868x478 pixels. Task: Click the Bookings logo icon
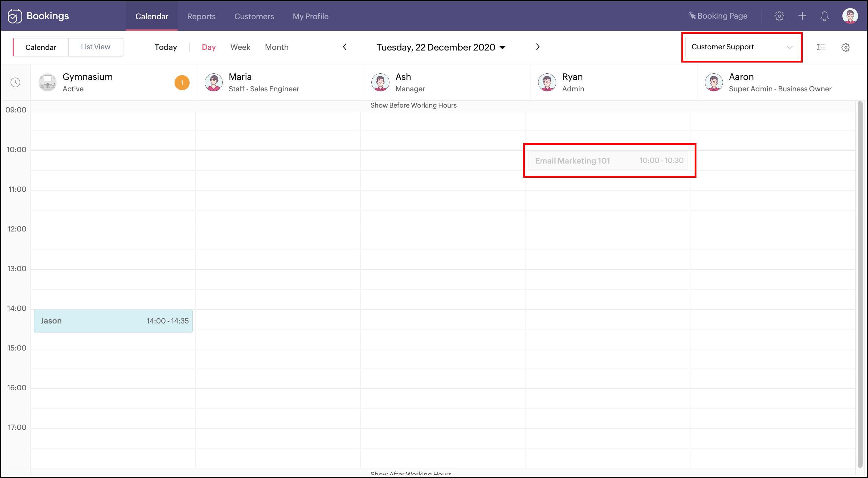point(15,16)
